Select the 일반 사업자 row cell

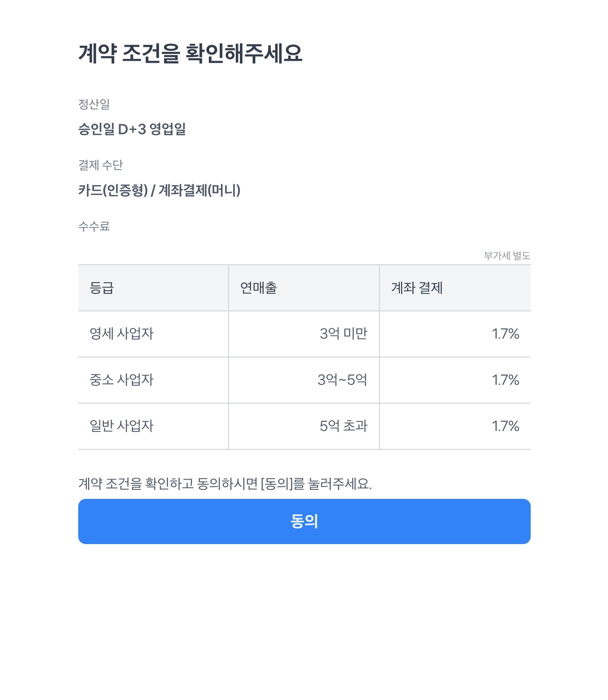tap(122, 426)
